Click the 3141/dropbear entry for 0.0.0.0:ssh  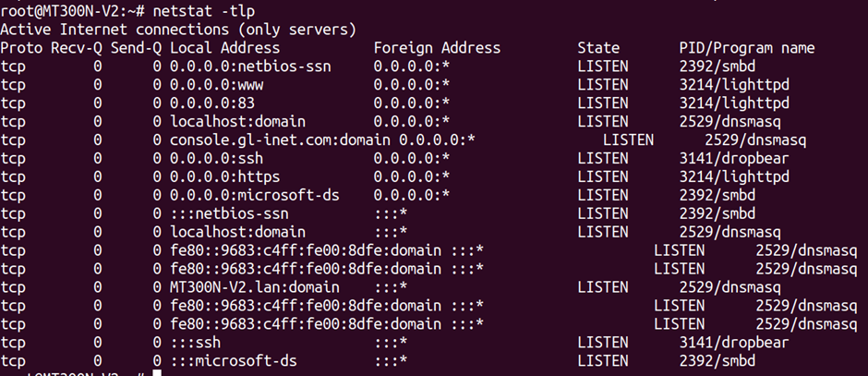[x=734, y=159]
